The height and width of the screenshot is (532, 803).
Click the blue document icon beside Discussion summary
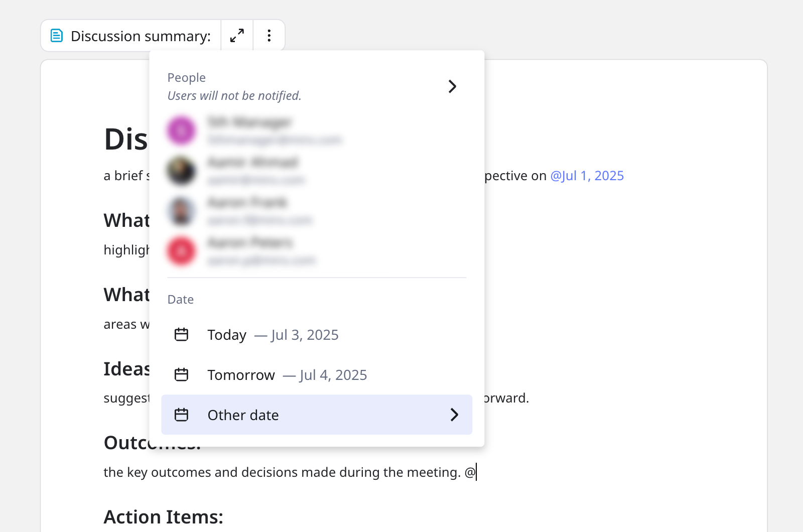[57, 36]
